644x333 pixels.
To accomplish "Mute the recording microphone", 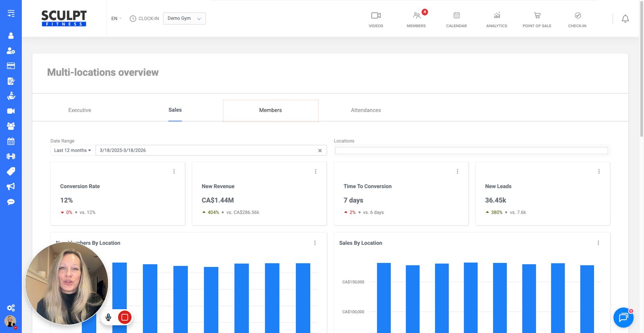I will (x=108, y=317).
